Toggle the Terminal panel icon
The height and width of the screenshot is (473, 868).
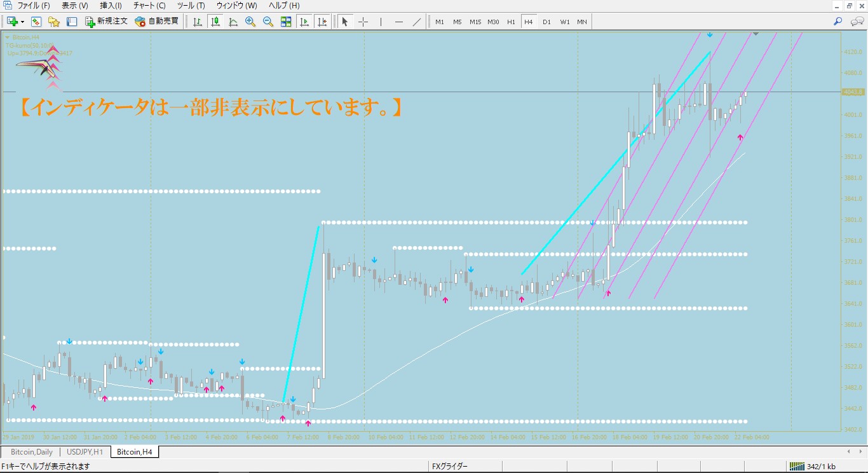point(72,22)
